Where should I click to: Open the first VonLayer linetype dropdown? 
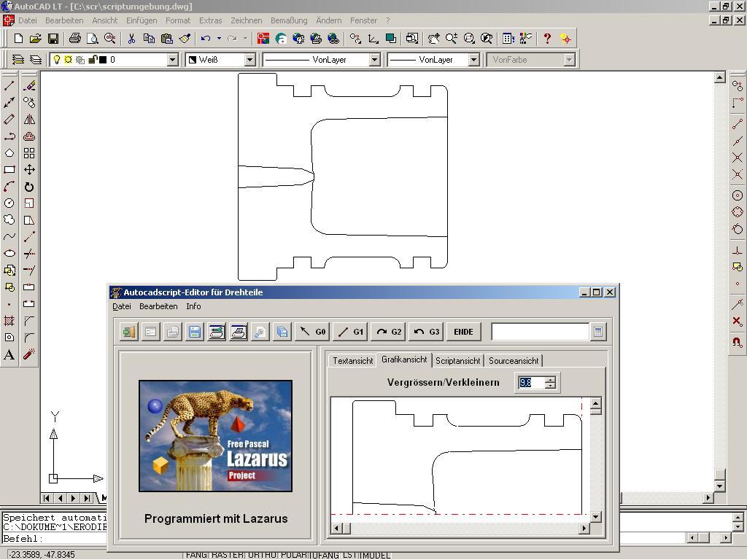tap(374, 60)
